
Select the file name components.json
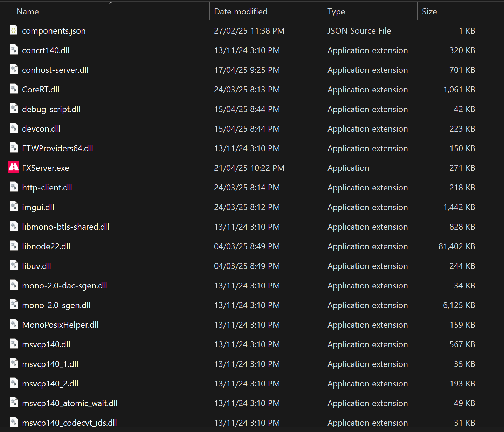click(x=54, y=31)
